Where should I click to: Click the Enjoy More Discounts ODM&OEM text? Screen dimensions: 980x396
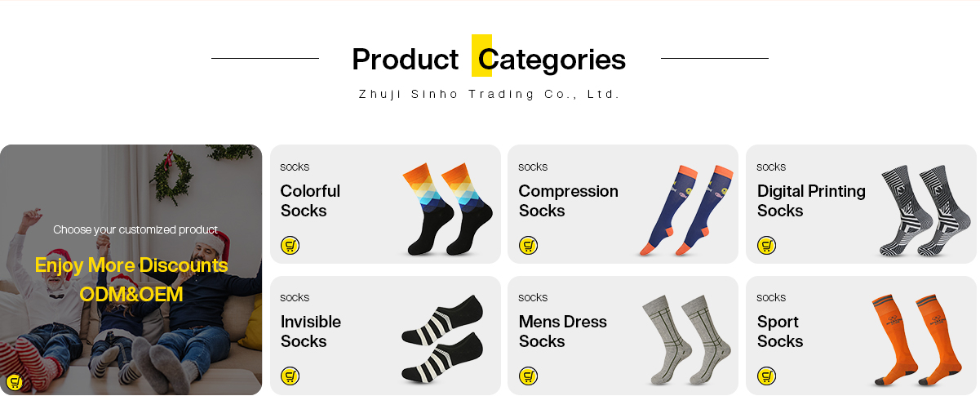coord(131,280)
